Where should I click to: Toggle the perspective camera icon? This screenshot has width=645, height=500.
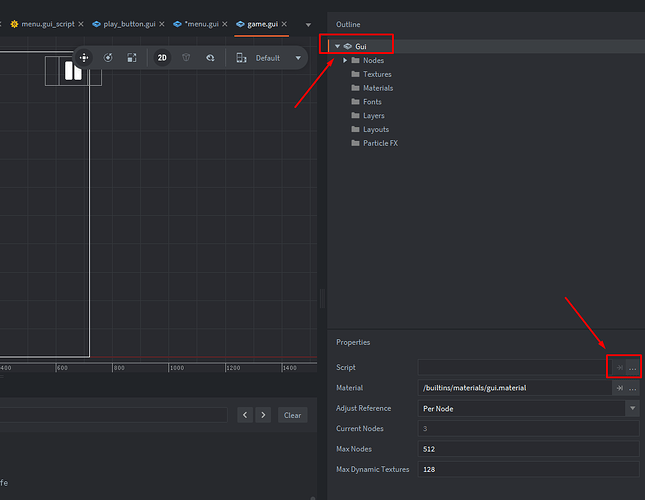pyautogui.click(x=187, y=58)
